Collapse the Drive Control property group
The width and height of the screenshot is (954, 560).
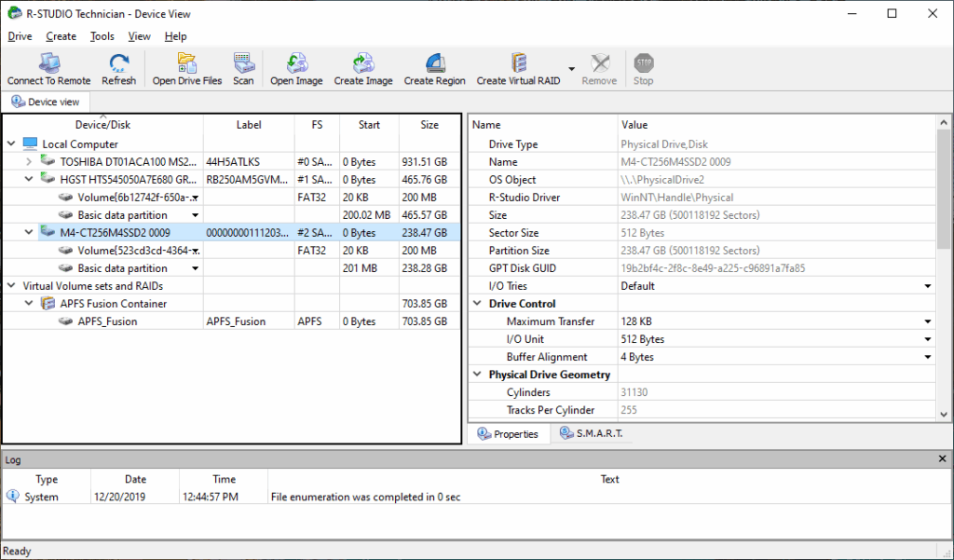478,303
